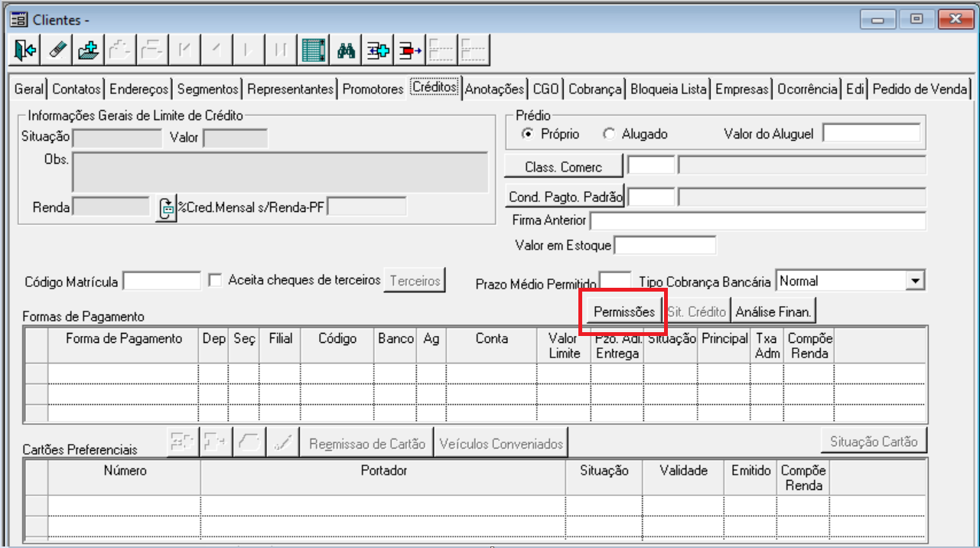Select the Próprio radio button

coord(527,134)
